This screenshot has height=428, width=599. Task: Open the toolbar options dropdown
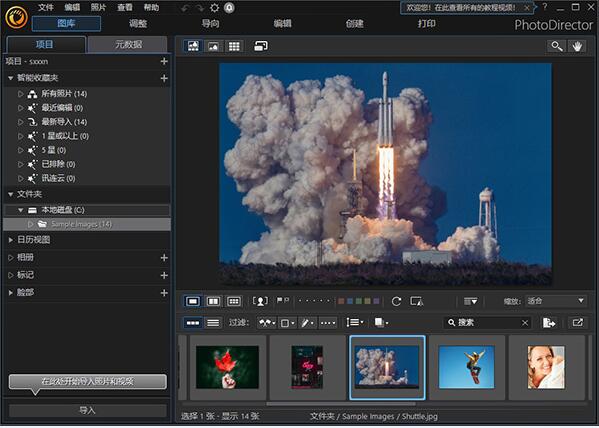470,301
